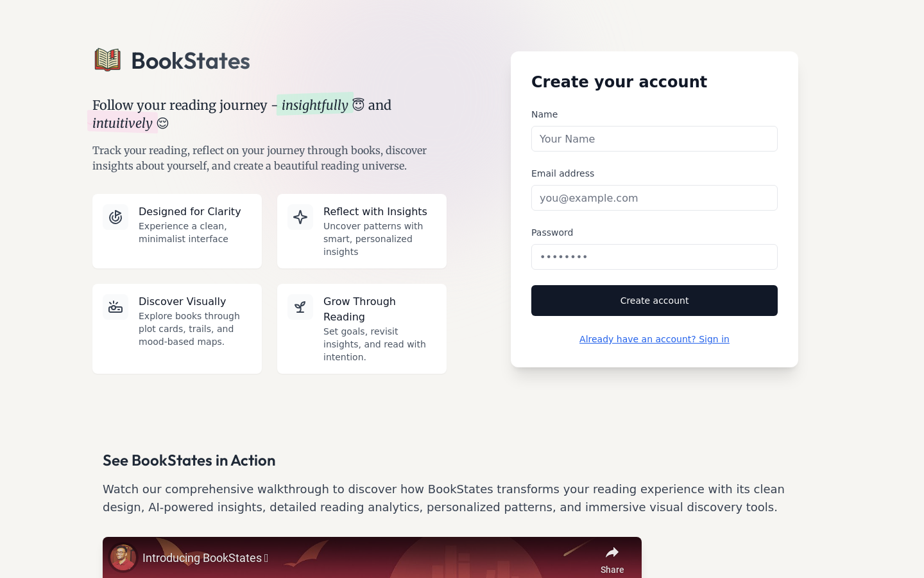The height and width of the screenshot is (578, 924).
Task: Click the Share arrow icon on video
Action: [612, 553]
